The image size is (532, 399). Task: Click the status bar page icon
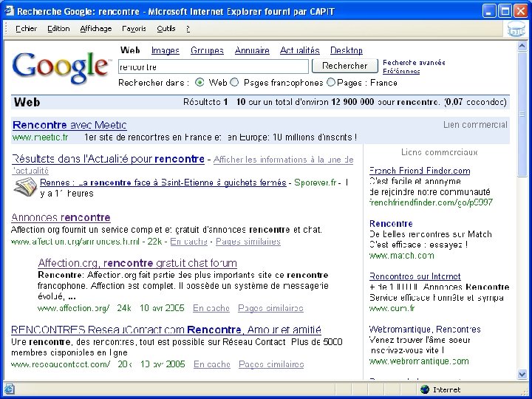[x=9, y=389]
